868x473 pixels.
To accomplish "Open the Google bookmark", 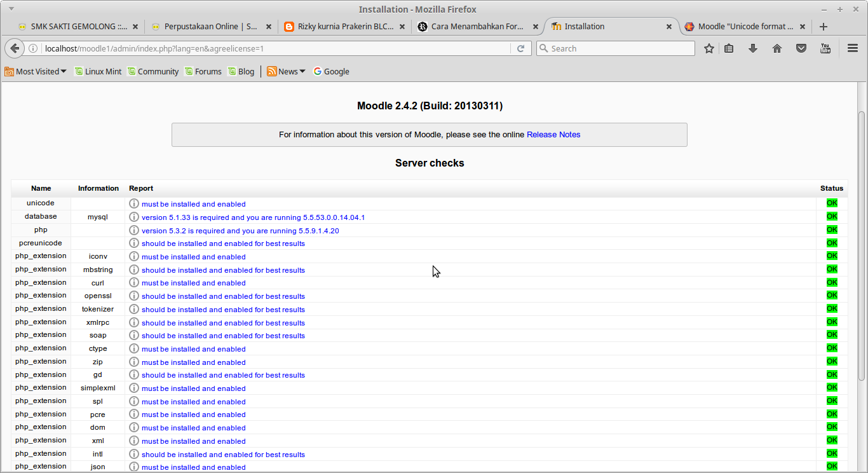I will click(x=331, y=72).
